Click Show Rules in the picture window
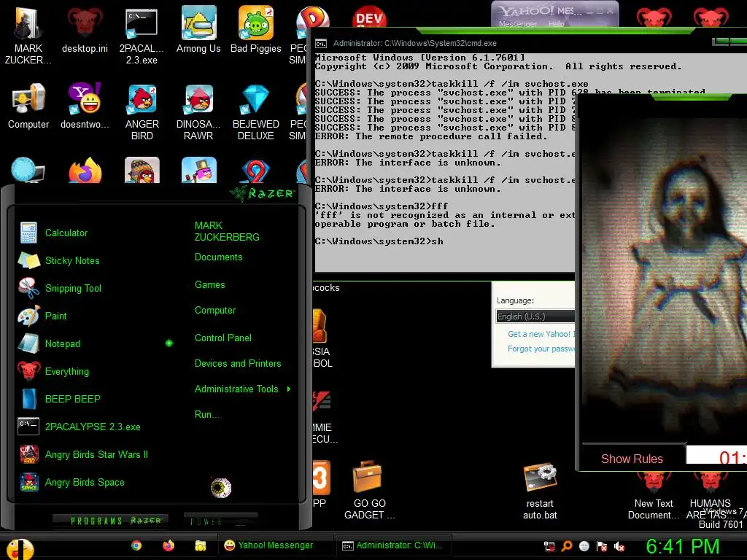This screenshot has height=560, width=747. pyautogui.click(x=632, y=459)
